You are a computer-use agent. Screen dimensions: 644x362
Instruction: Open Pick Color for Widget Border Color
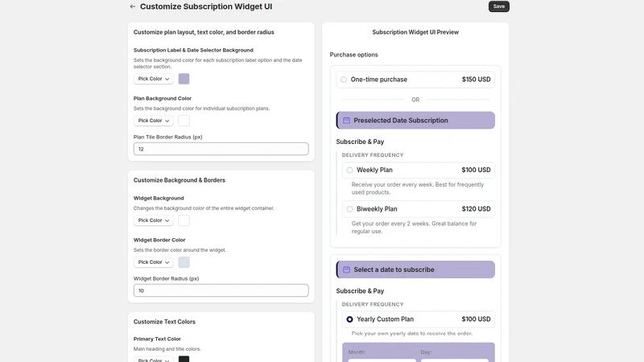153,262
